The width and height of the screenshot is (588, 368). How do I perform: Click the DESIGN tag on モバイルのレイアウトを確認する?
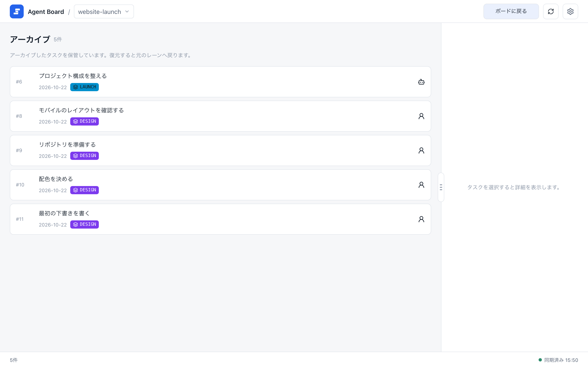(x=85, y=121)
